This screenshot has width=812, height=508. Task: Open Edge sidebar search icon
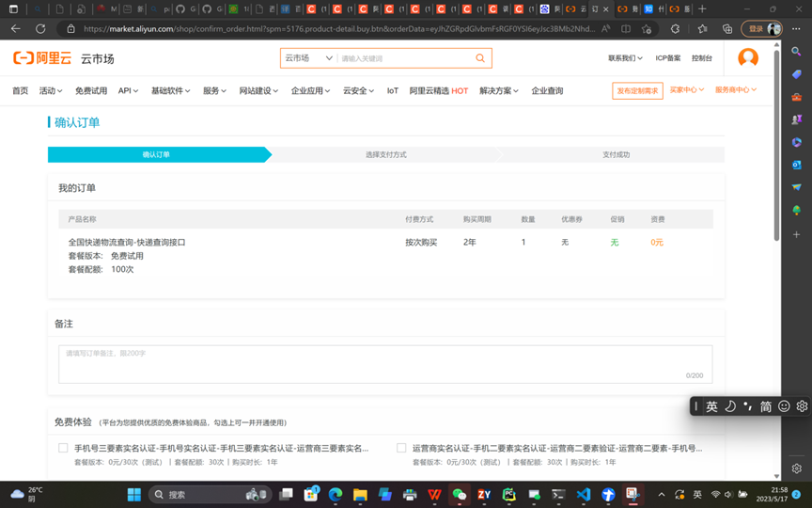point(796,52)
